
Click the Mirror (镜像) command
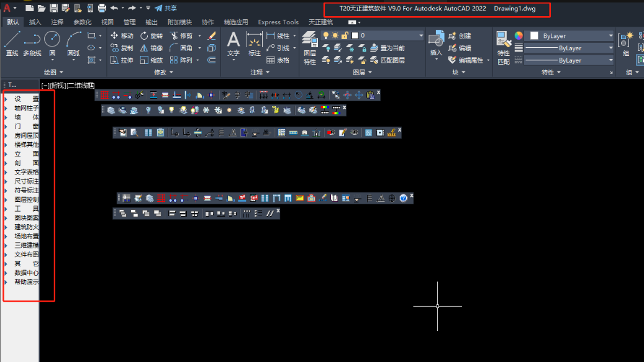151,48
